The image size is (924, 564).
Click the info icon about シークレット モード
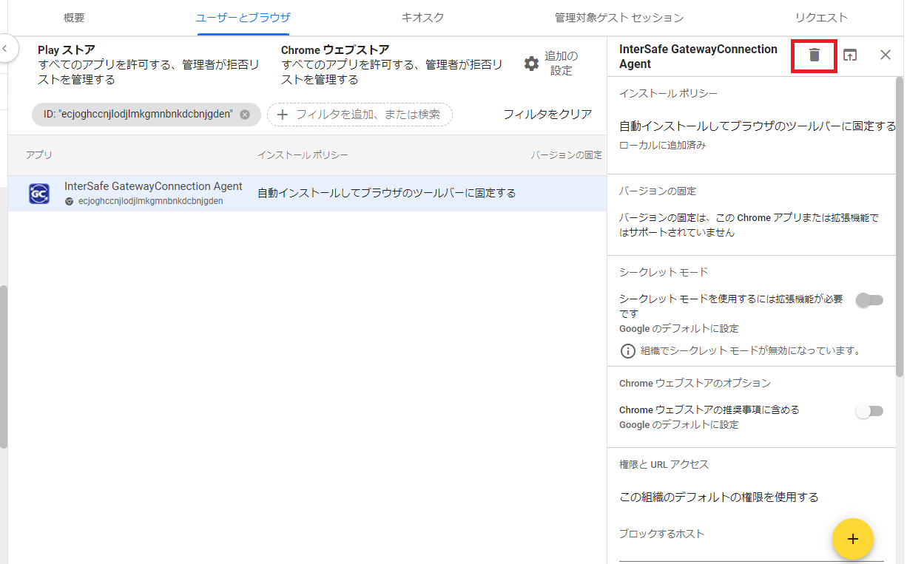[627, 351]
